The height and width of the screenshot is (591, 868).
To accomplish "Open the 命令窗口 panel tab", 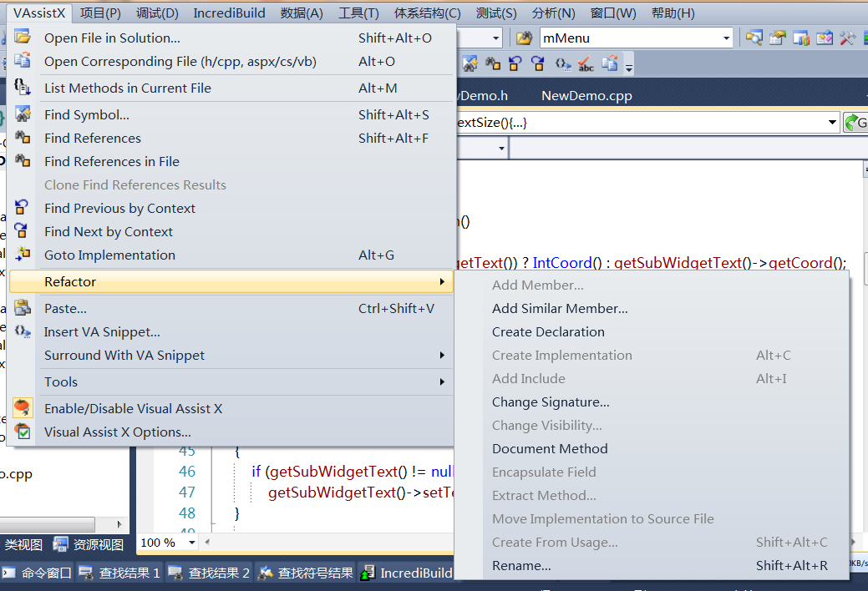I will click(x=38, y=573).
